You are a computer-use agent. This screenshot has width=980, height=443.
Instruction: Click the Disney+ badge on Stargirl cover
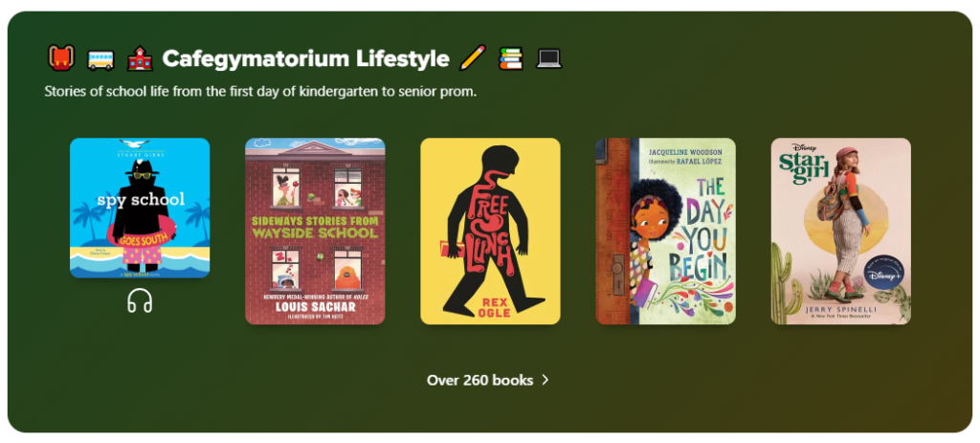[883, 271]
